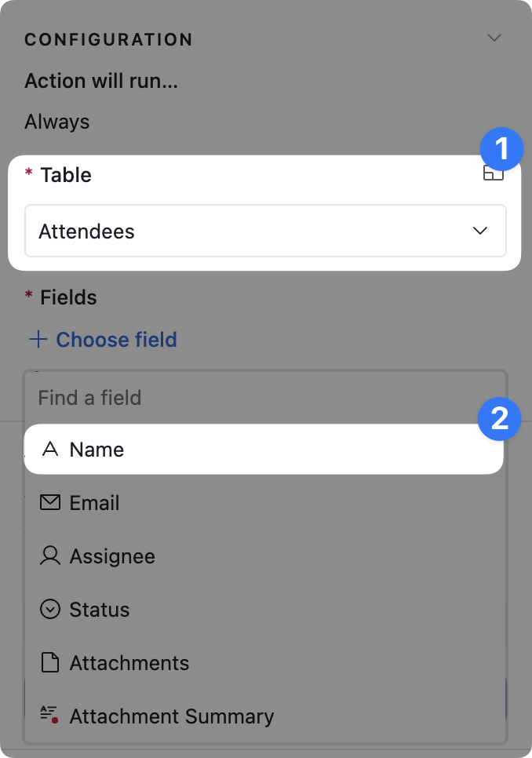Click the envelope icon next to Email

pyautogui.click(x=50, y=502)
